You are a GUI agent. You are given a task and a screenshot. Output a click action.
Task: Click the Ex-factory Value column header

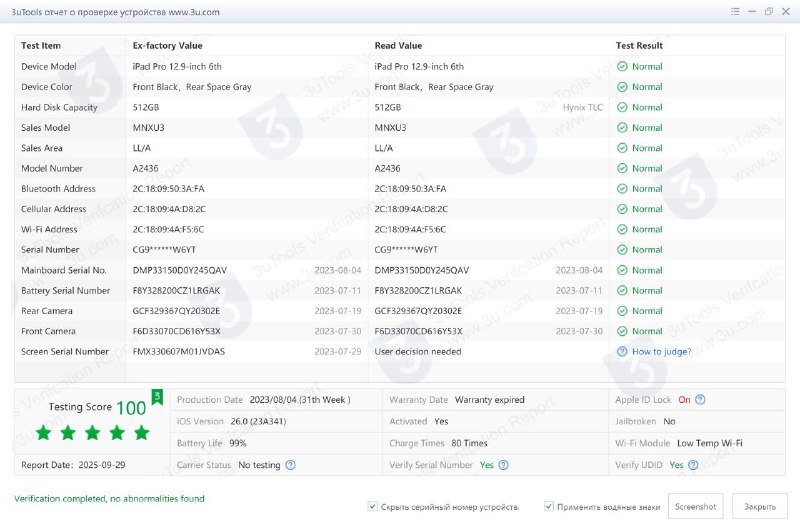pyautogui.click(x=167, y=46)
